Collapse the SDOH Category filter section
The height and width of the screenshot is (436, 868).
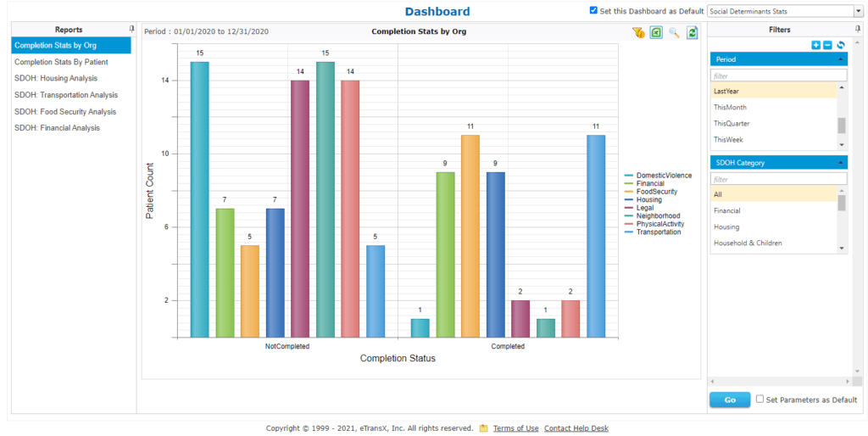click(840, 163)
